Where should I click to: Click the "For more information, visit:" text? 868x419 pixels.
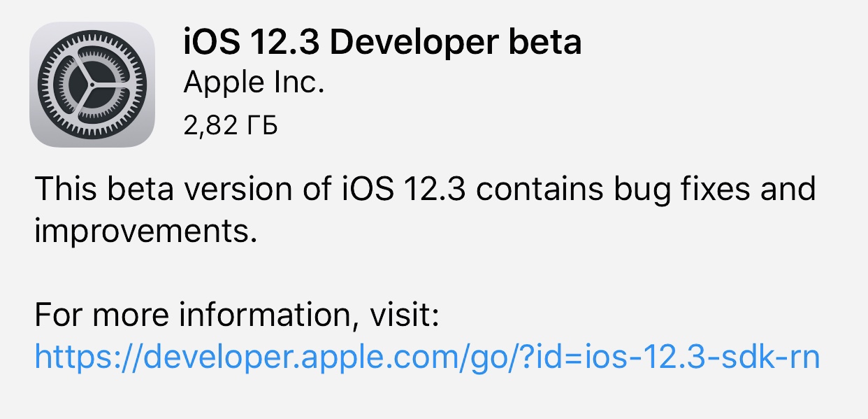(236, 315)
